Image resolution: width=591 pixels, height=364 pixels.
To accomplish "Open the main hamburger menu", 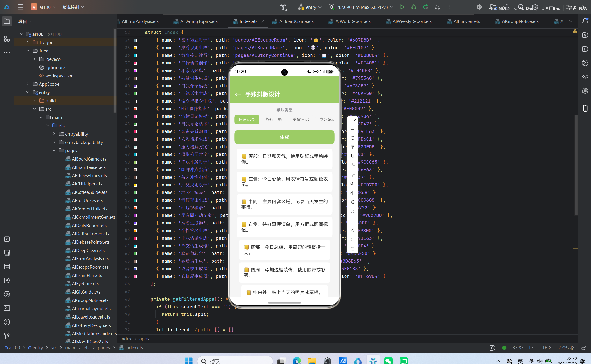I will coord(21,7).
